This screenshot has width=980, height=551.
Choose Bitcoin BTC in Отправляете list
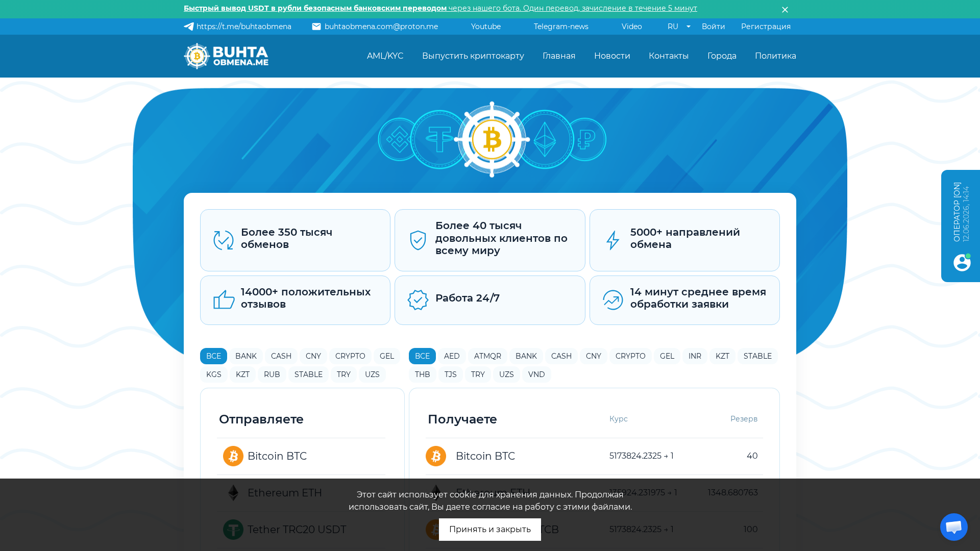[x=301, y=456]
